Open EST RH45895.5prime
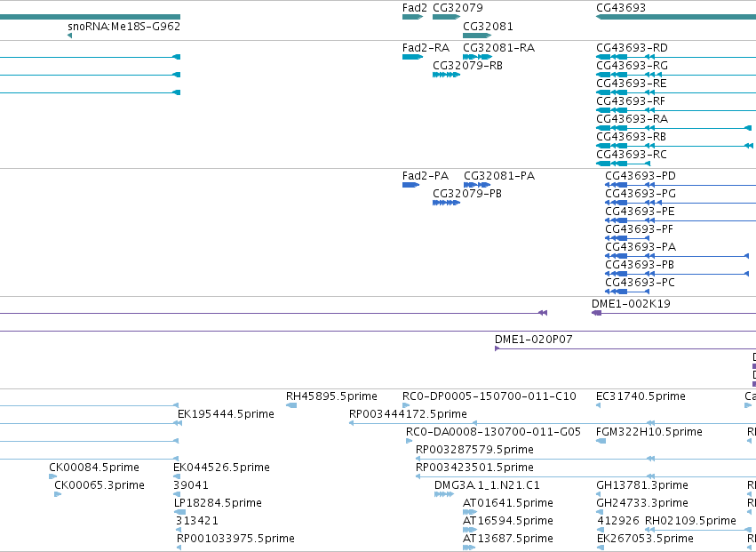The width and height of the screenshot is (756, 552). 331,396
